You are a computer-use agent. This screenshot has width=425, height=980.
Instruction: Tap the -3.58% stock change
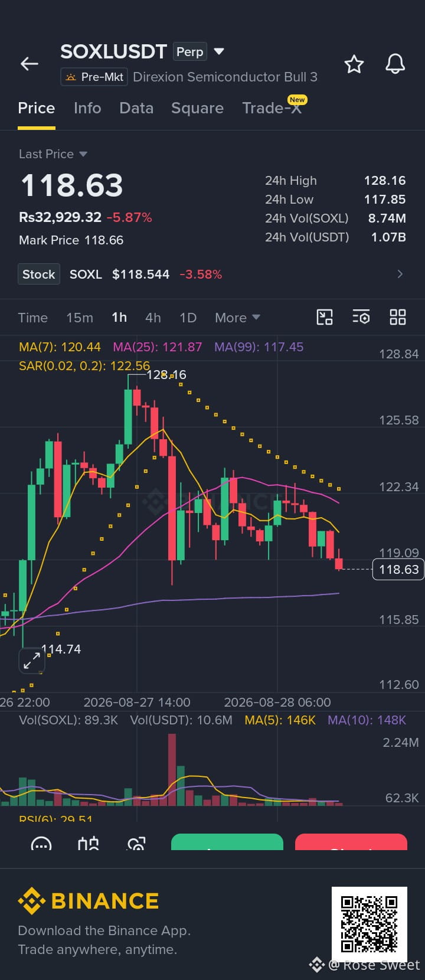click(201, 274)
